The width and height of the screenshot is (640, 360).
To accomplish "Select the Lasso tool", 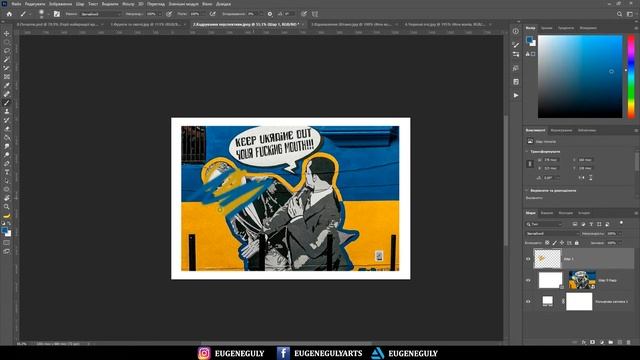I will pos(7,51).
